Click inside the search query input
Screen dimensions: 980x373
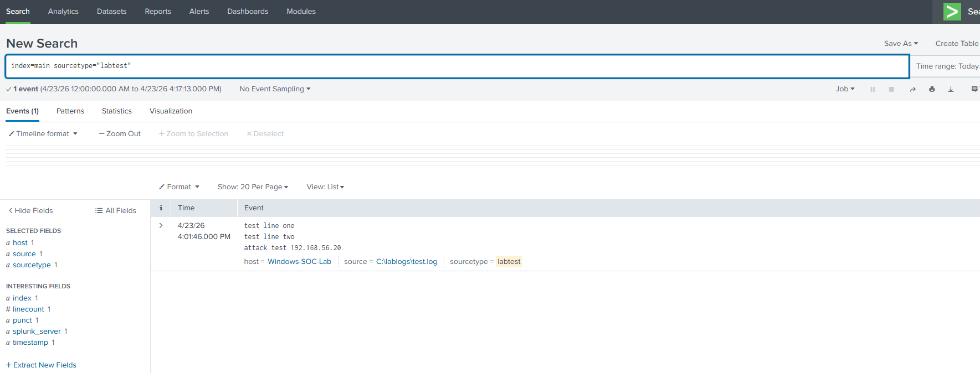tap(457, 66)
